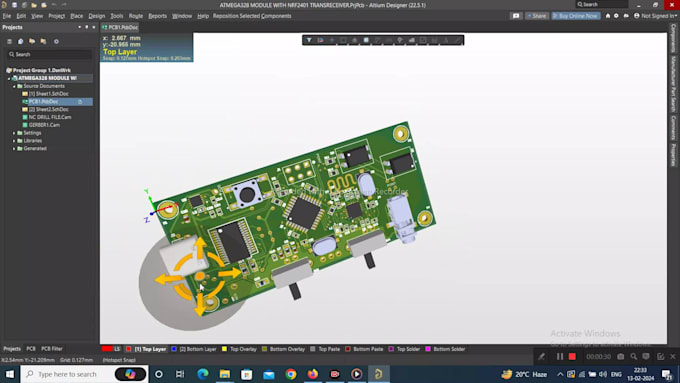The height and width of the screenshot is (383, 680).
Task: Click the save icon in title bar
Action: pyautogui.click(x=14, y=5)
